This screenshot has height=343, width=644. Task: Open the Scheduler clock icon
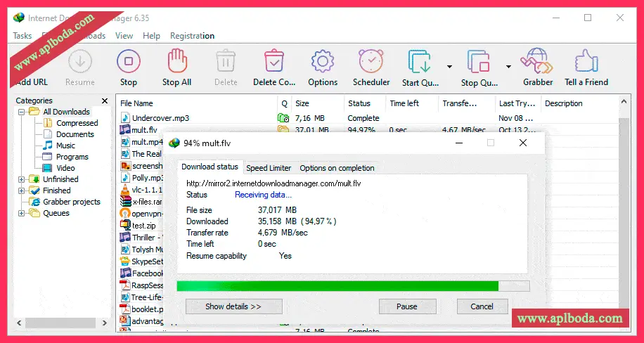click(371, 63)
